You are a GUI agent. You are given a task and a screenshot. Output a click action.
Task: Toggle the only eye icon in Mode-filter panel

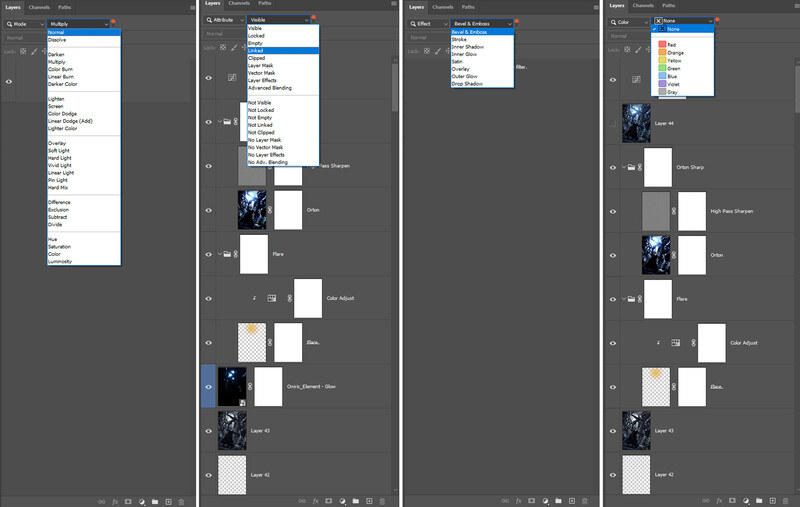click(9, 82)
